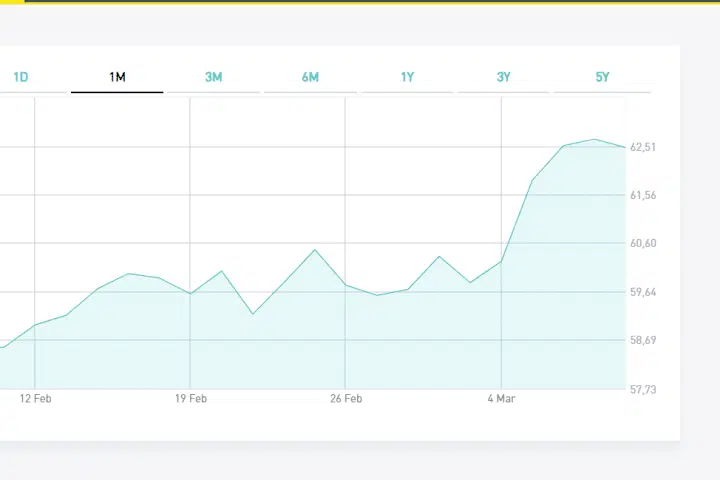Click the 59,64 price axis label
The height and width of the screenshot is (480, 720).
click(x=643, y=293)
